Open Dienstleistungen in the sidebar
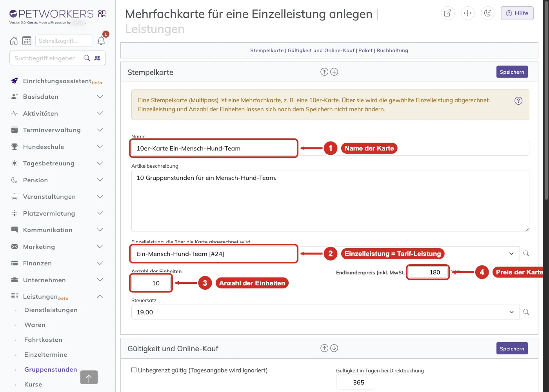The image size is (549, 392). (x=51, y=310)
